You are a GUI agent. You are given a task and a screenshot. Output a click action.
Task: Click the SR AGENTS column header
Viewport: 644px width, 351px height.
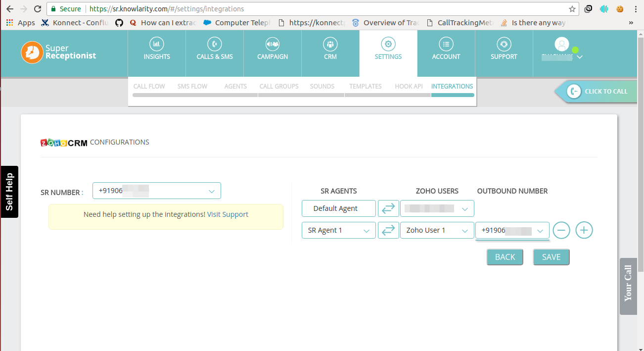click(x=339, y=191)
